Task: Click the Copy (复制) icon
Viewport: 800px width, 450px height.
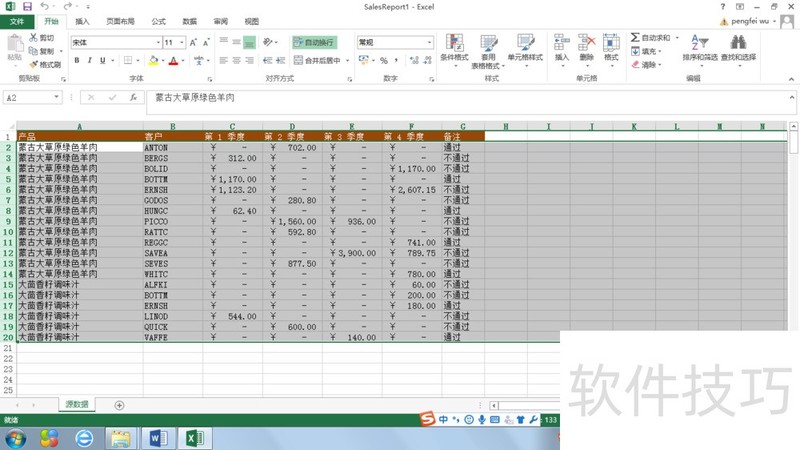Action: pyautogui.click(x=34, y=51)
